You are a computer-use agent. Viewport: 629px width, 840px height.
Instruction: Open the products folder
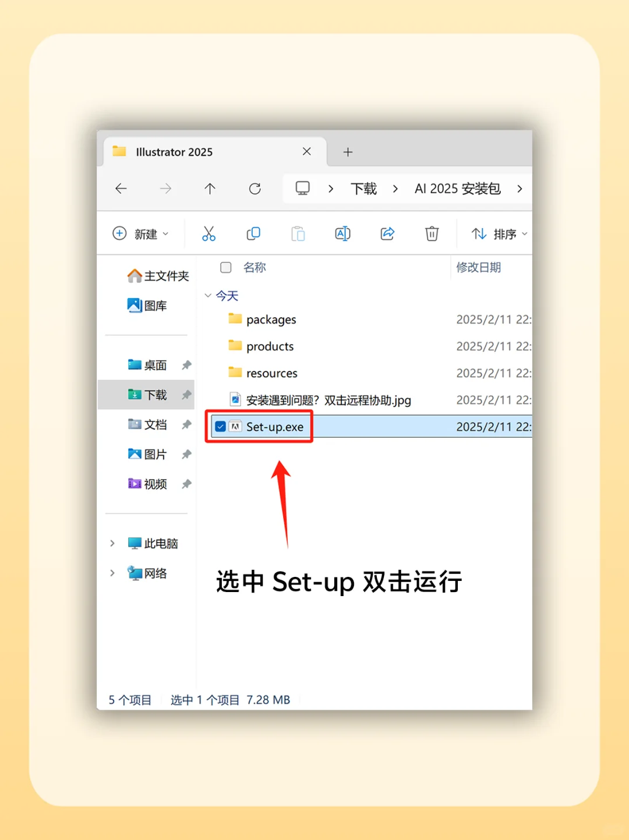click(x=270, y=346)
